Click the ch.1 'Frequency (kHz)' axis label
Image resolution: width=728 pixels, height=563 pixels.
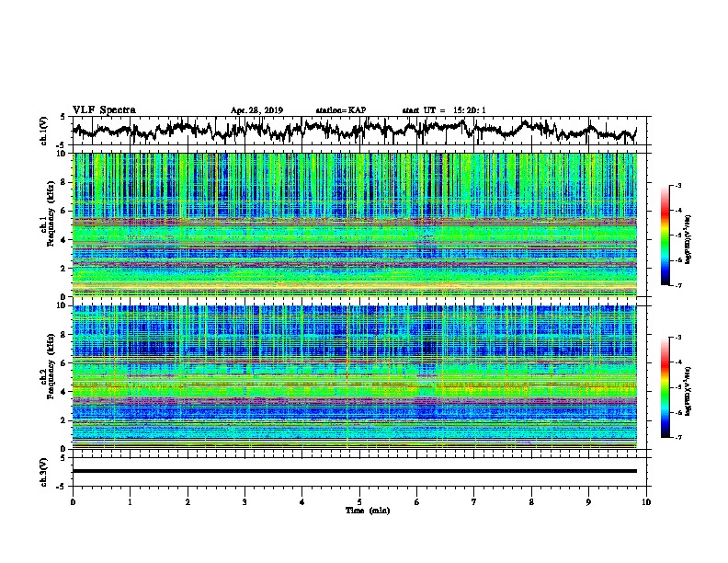pos(51,213)
